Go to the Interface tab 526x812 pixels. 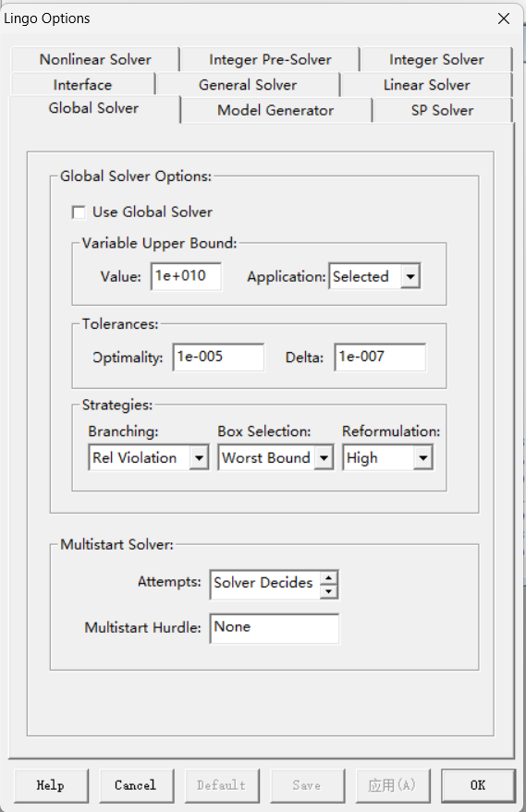(82, 85)
